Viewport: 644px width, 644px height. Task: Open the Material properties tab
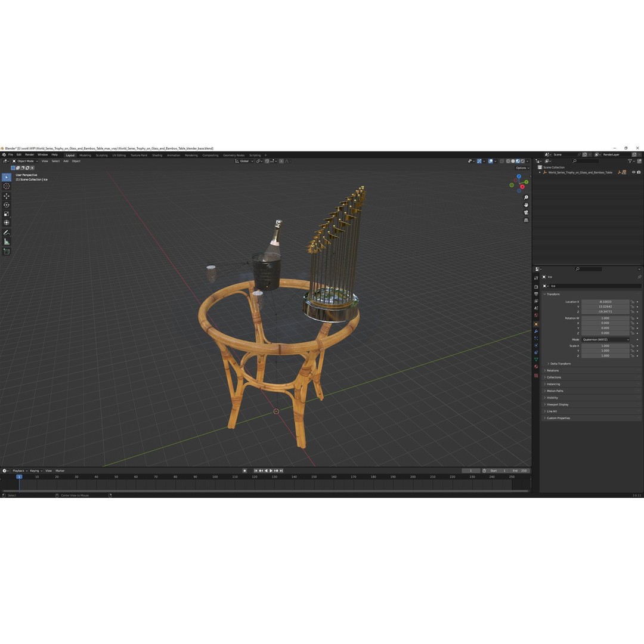pos(536,366)
